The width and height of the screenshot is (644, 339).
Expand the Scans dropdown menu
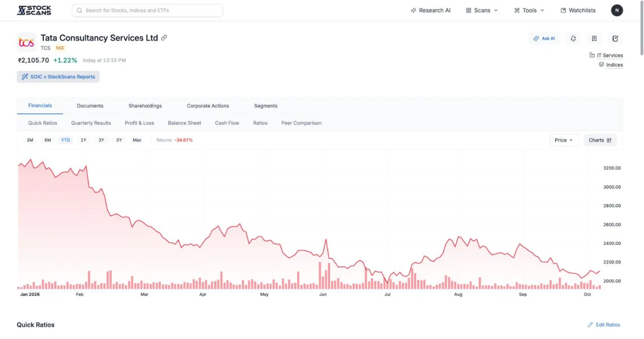click(482, 10)
